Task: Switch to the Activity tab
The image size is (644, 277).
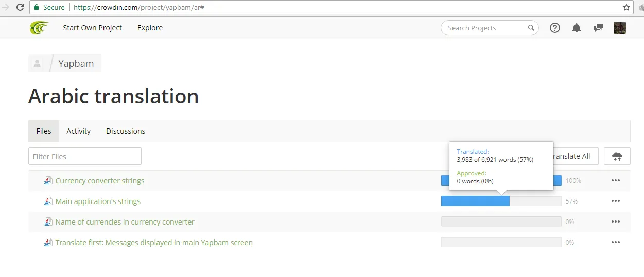Action: [79, 131]
